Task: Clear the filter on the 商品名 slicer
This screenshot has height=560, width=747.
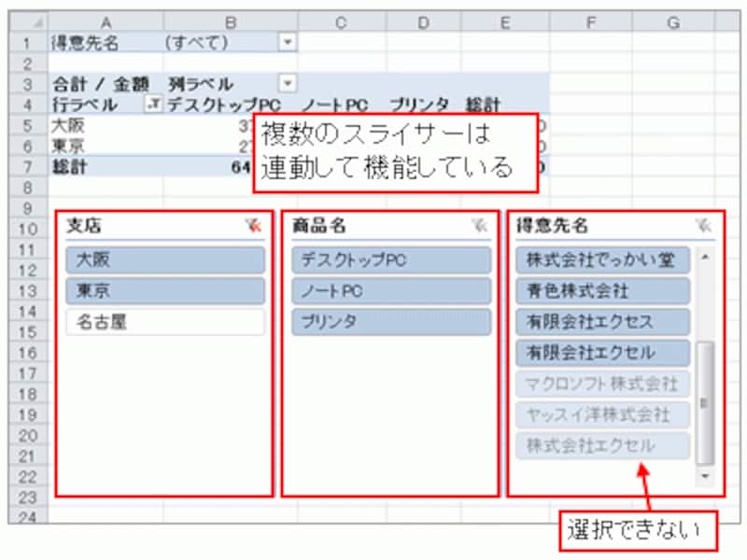Action: (x=480, y=225)
